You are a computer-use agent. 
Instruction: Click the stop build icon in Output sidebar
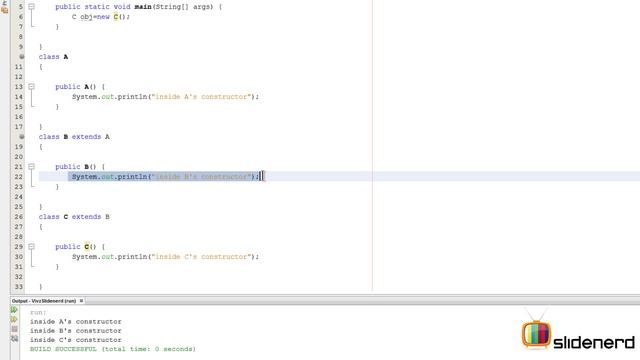point(14,329)
